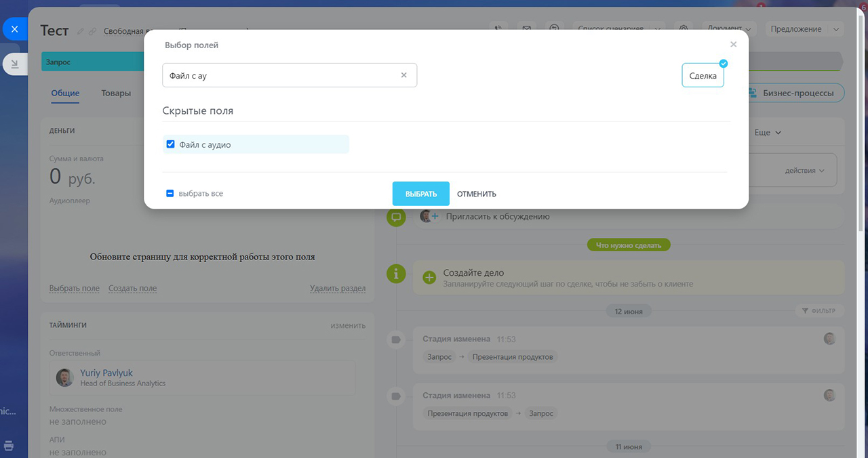Uncheck the Файл с аудио checkbox
868x458 pixels.
coord(170,144)
